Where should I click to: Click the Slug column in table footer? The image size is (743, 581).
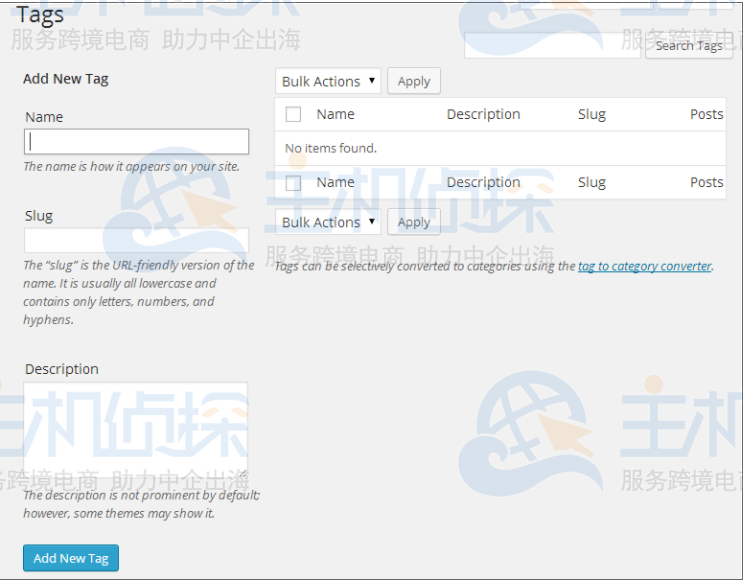coord(592,182)
